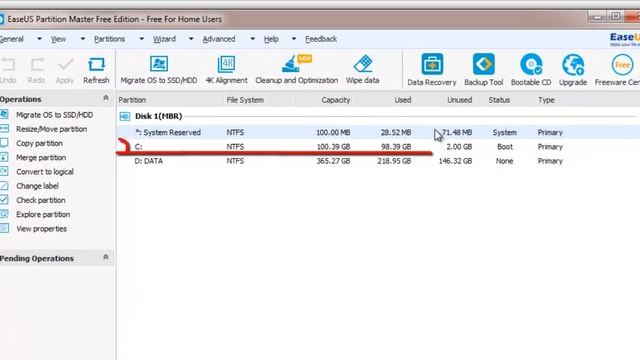Expand dropdown arrow next to Wizard
640x360 pixels.
click(191, 39)
